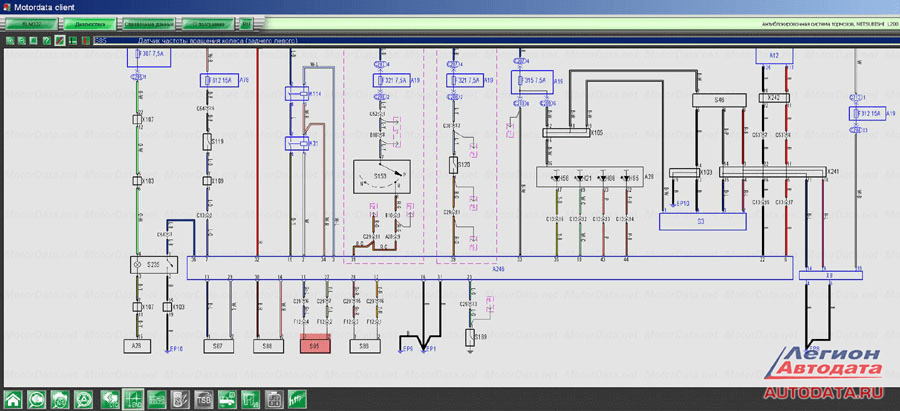Click the S46 component block
This screenshot has width=900, height=411.
(719, 100)
